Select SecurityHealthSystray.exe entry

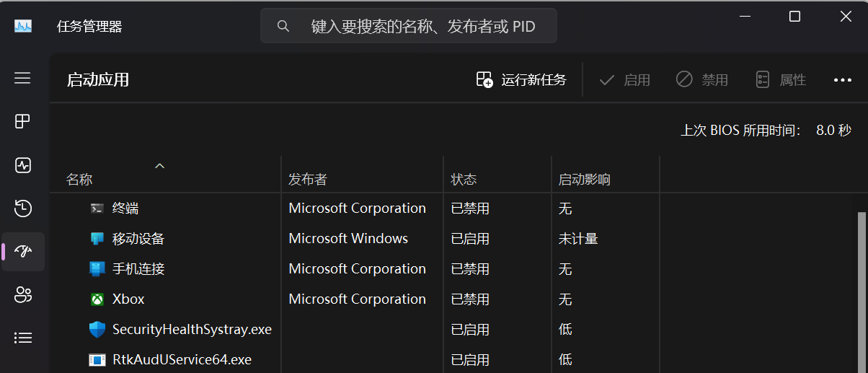pos(192,329)
